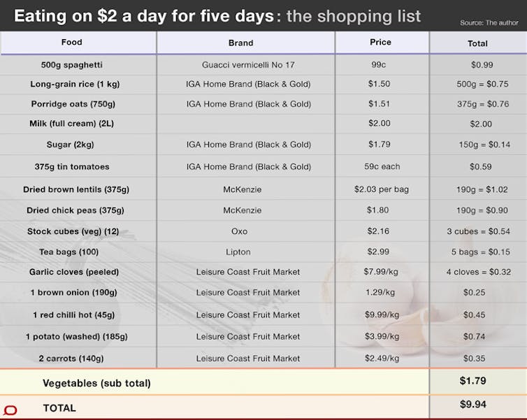The height and width of the screenshot is (420, 527).
Task: Click the 59c each price cell
Action: point(382,166)
